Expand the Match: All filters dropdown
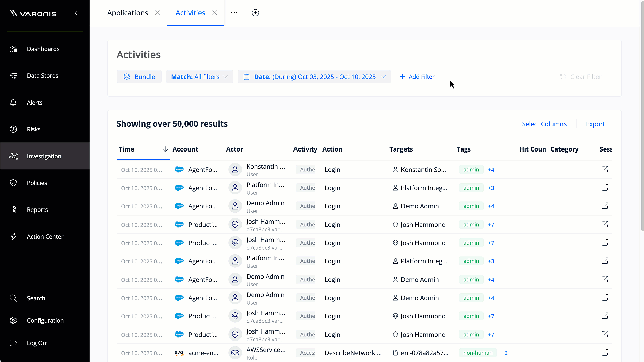Screen dimensions: 644x362 click(x=200, y=77)
